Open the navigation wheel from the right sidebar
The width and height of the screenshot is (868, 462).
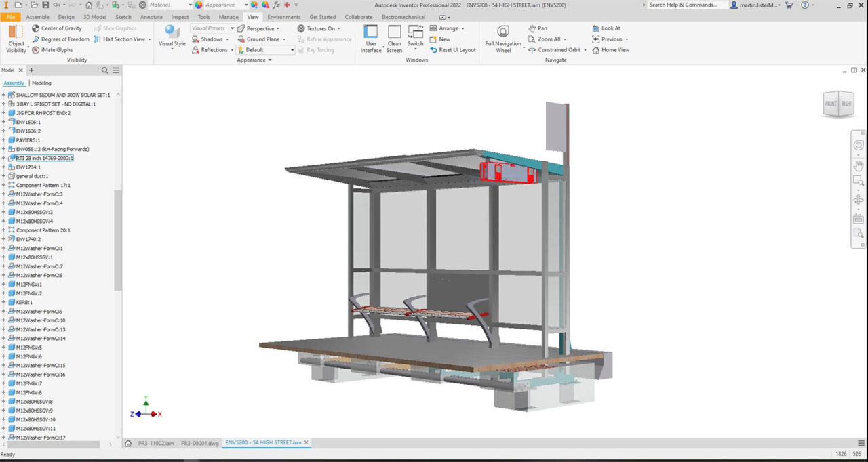click(859, 144)
